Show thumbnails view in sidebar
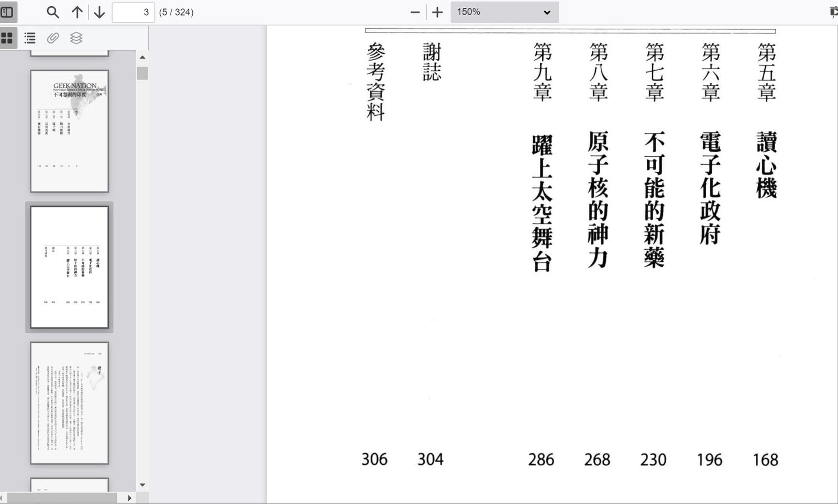 point(7,38)
